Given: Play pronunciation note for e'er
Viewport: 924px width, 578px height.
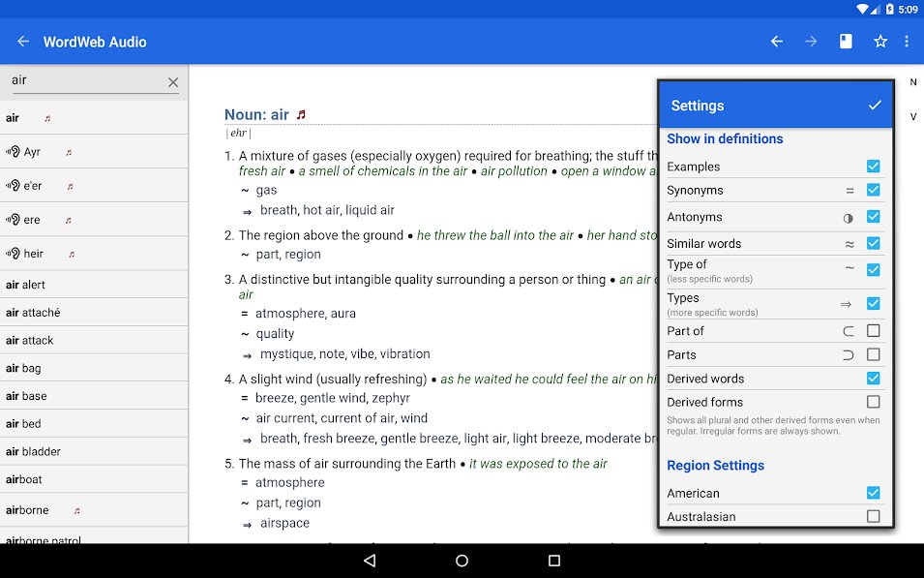Looking at the screenshot, I should click(70, 187).
